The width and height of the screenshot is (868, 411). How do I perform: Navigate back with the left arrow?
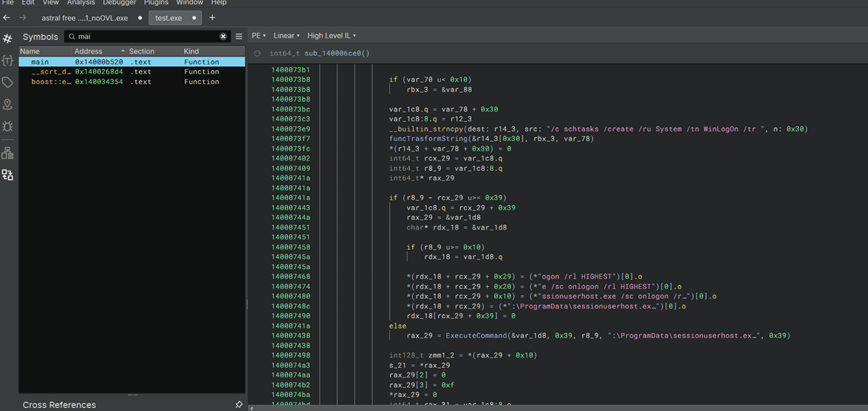[7, 18]
